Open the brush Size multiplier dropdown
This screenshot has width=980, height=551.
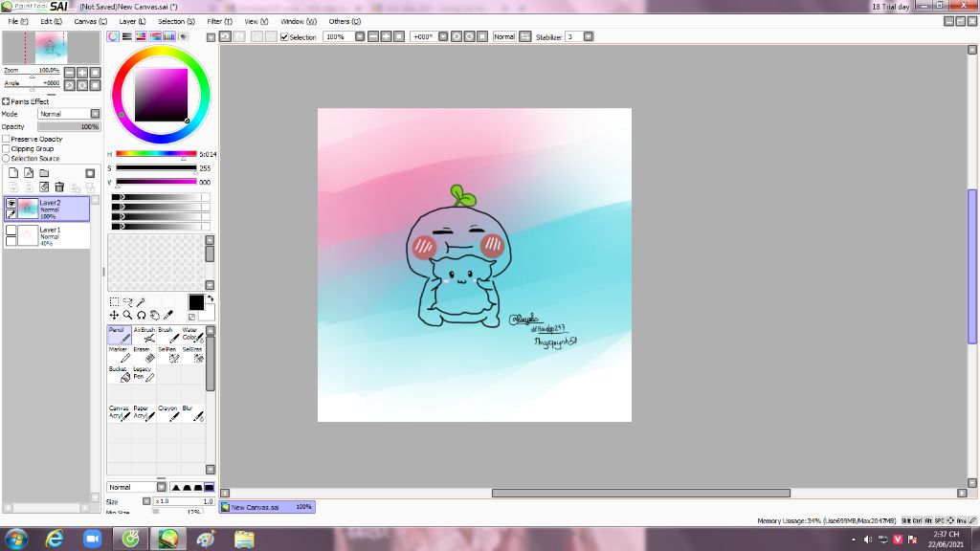[146, 501]
